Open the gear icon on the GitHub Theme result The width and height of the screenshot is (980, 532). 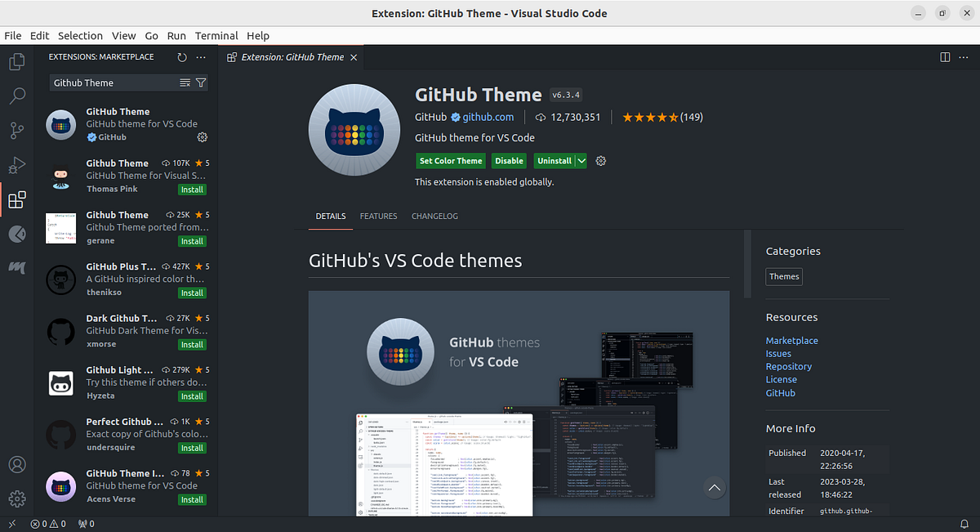(202, 138)
